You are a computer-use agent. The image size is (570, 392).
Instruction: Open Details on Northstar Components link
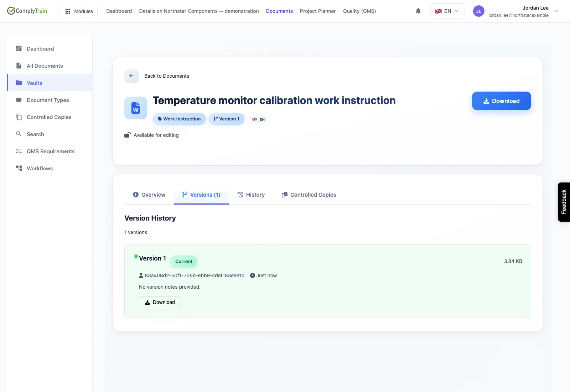pyautogui.click(x=199, y=11)
